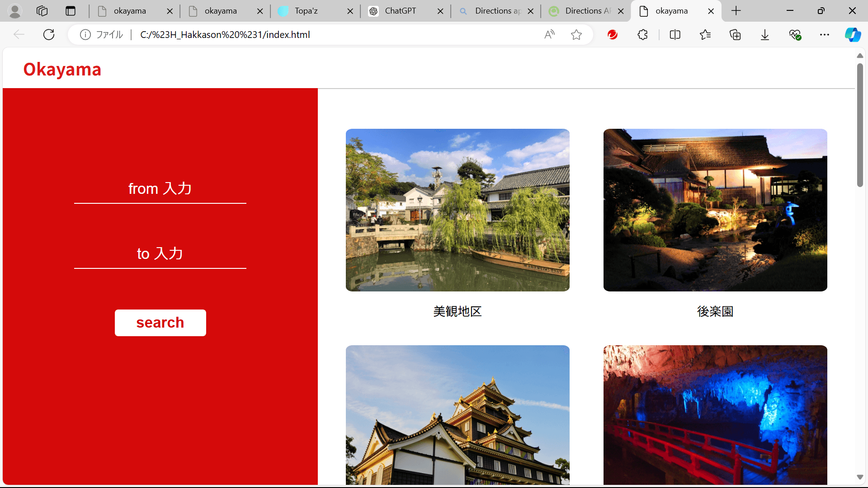Close the Directions search tab
This screenshot has height=488, width=868.
click(531, 11)
